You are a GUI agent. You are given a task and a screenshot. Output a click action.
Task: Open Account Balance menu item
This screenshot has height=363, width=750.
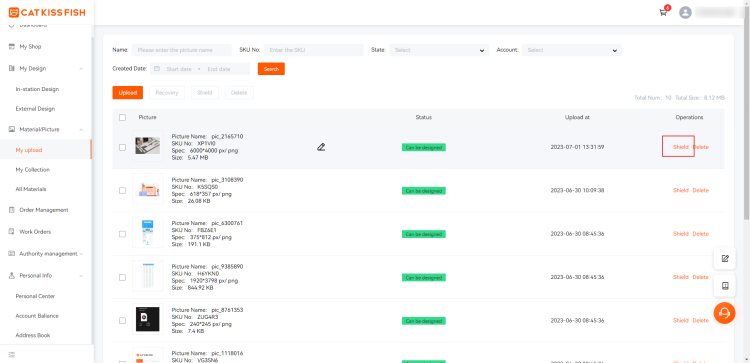tap(37, 316)
